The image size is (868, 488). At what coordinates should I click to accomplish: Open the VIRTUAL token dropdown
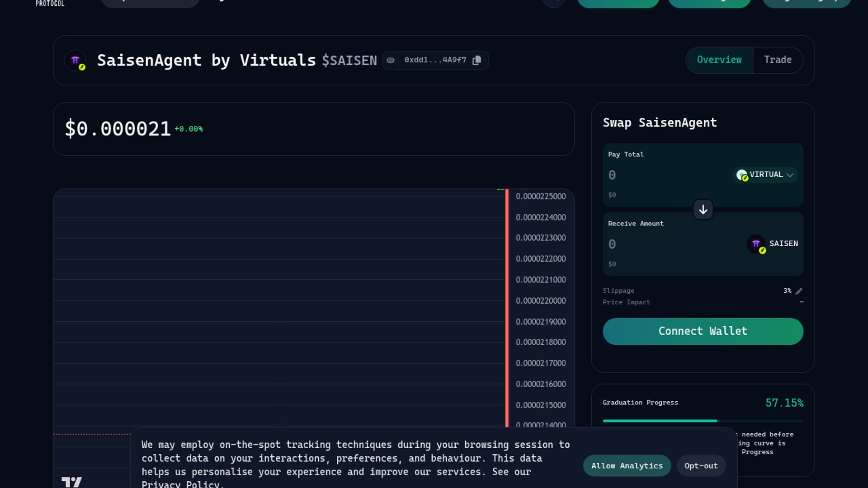[x=765, y=175]
